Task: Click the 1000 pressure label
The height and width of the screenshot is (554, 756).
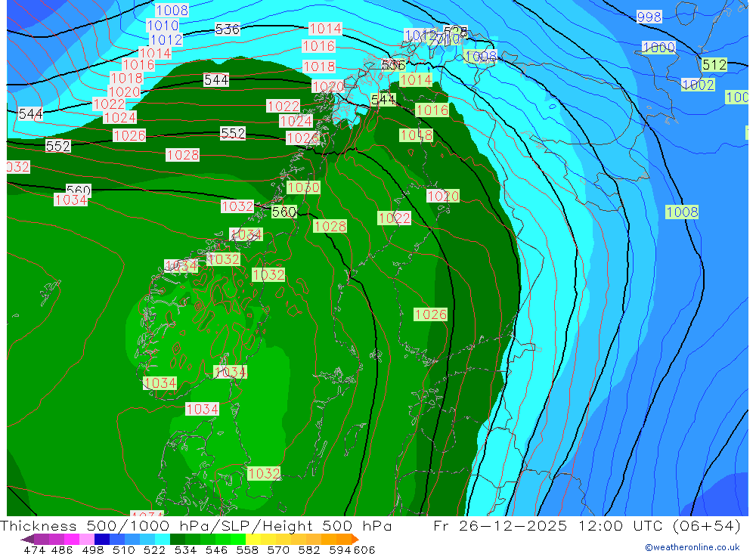Action: pyautogui.click(x=658, y=48)
